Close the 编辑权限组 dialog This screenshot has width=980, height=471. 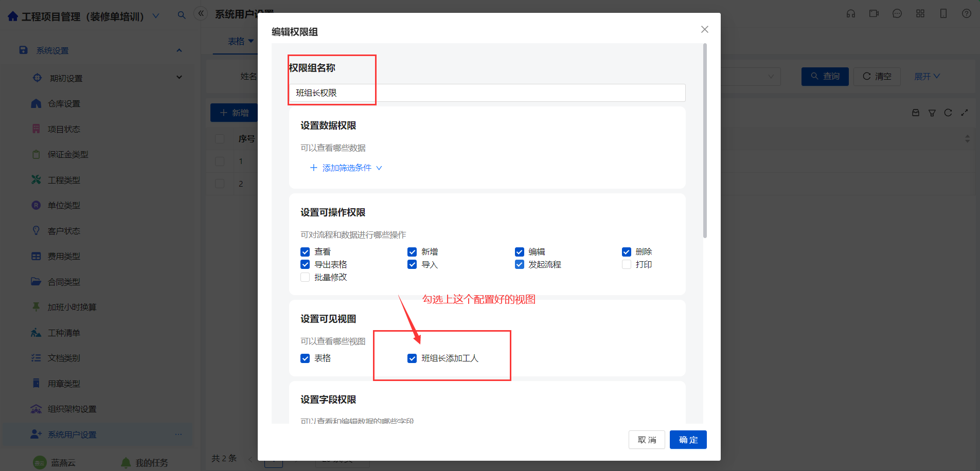[x=705, y=29]
